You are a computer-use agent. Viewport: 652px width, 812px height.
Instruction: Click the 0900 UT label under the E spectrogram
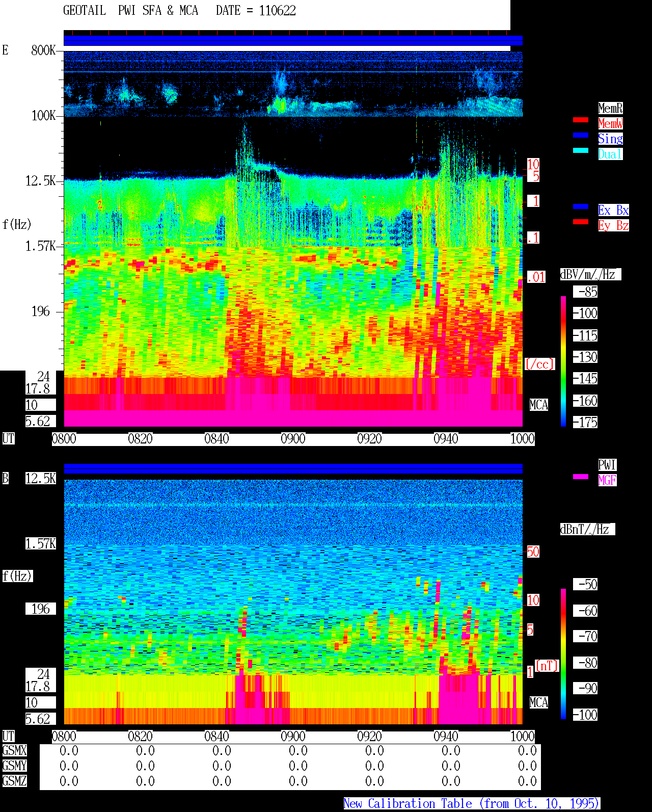point(293,439)
